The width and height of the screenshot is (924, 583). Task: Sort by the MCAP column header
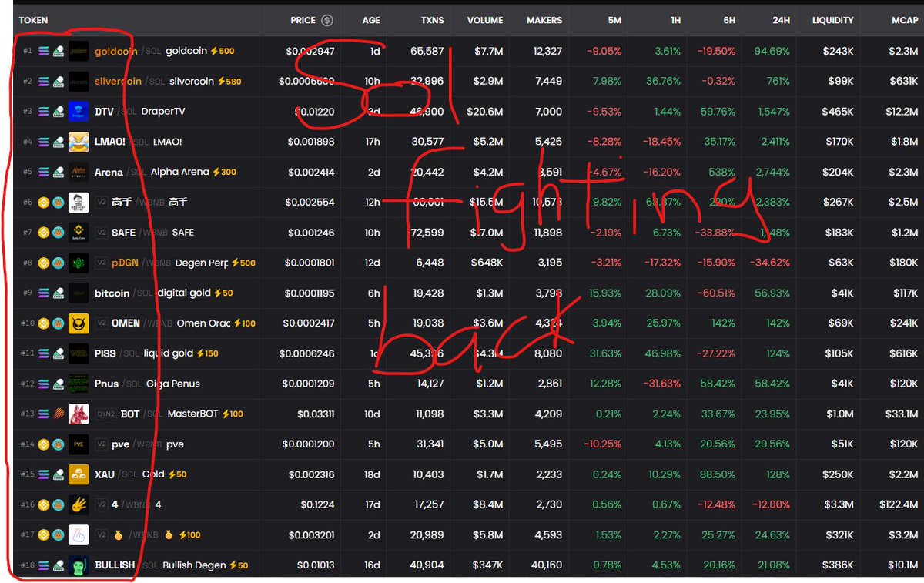pyautogui.click(x=905, y=20)
